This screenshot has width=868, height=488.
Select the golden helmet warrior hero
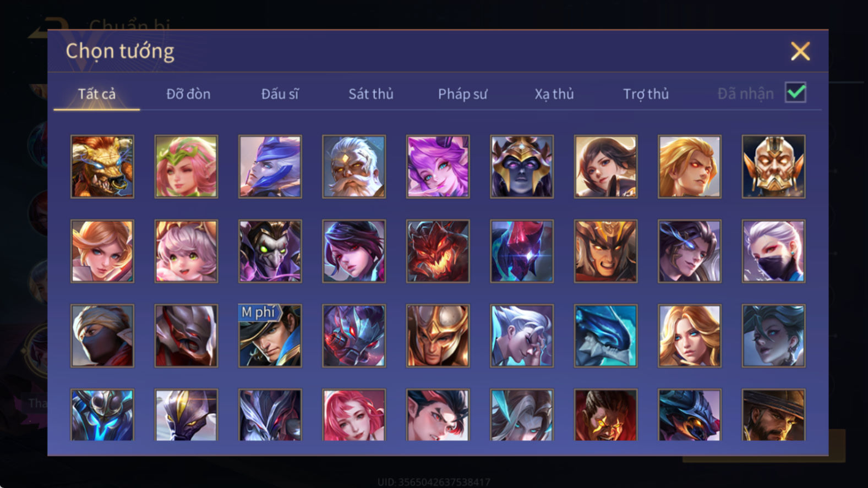tap(438, 336)
